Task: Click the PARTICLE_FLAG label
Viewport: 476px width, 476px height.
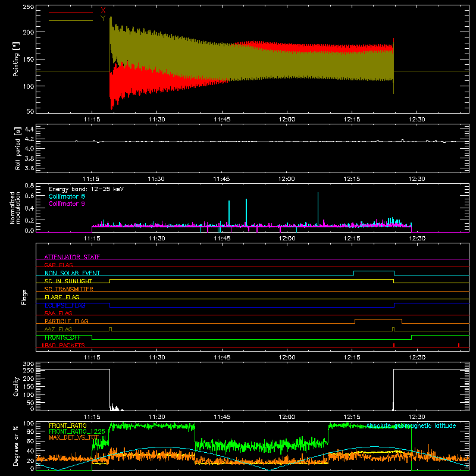Action: [x=67, y=321]
